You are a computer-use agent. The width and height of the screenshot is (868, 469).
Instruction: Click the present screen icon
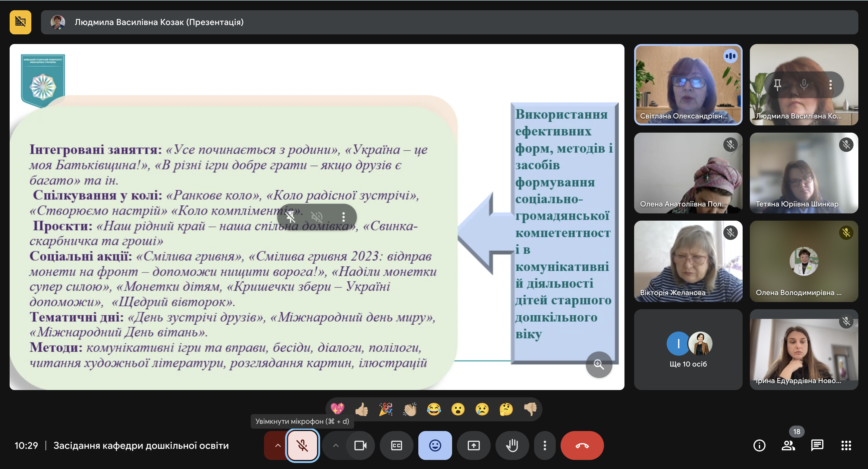pos(473,445)
